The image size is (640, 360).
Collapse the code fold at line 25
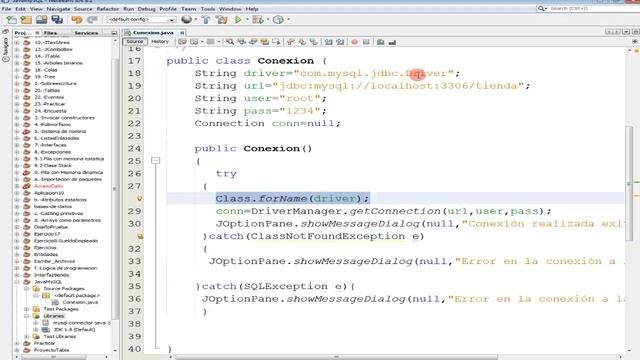point(156,161)
